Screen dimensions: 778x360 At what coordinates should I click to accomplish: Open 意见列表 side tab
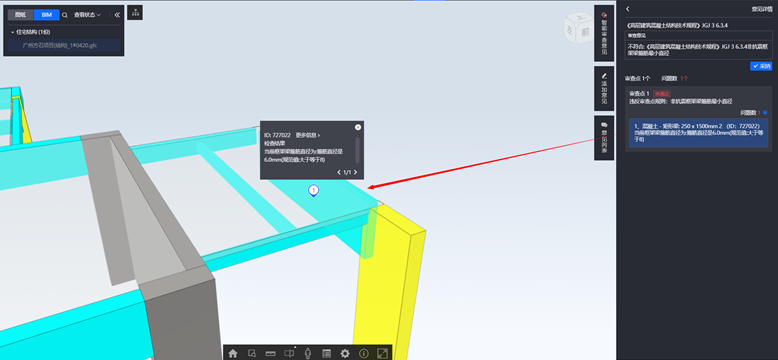(604, 138)
